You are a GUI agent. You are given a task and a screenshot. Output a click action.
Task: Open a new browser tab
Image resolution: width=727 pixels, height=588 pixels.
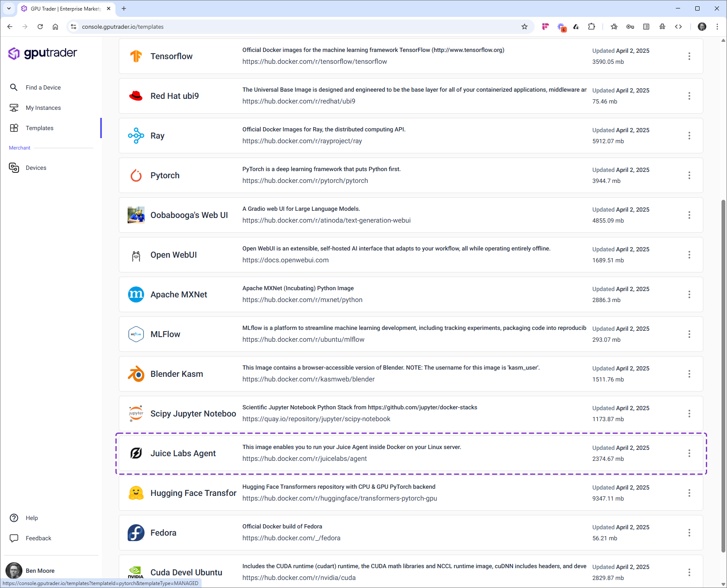tap(124, 8)
